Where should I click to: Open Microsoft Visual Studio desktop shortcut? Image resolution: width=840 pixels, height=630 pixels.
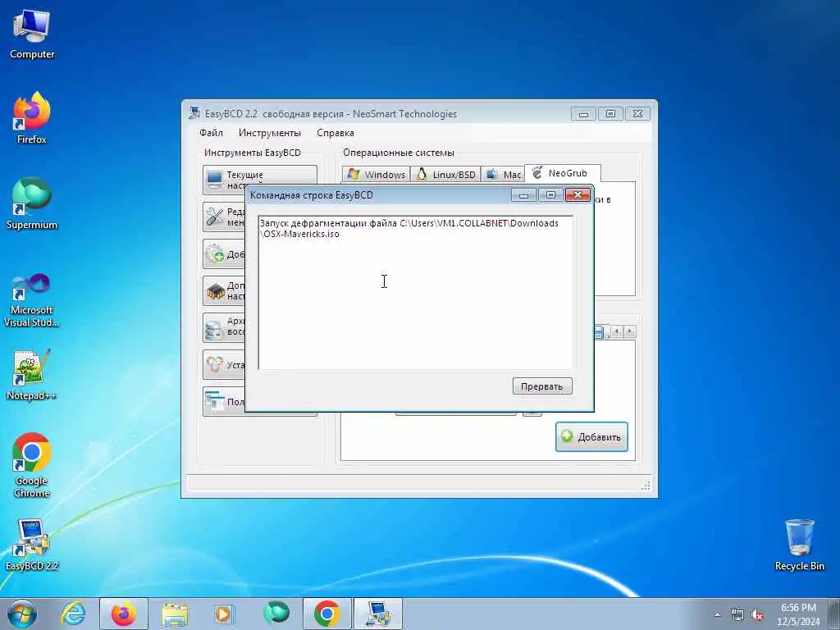32,300
